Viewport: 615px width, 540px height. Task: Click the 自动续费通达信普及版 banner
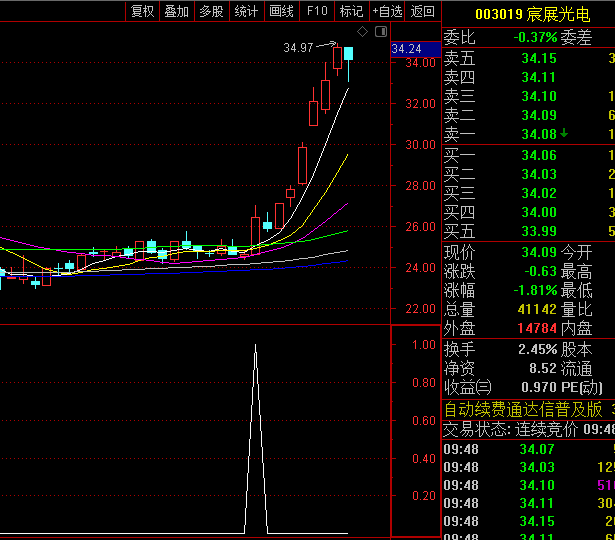coord(523,410)
